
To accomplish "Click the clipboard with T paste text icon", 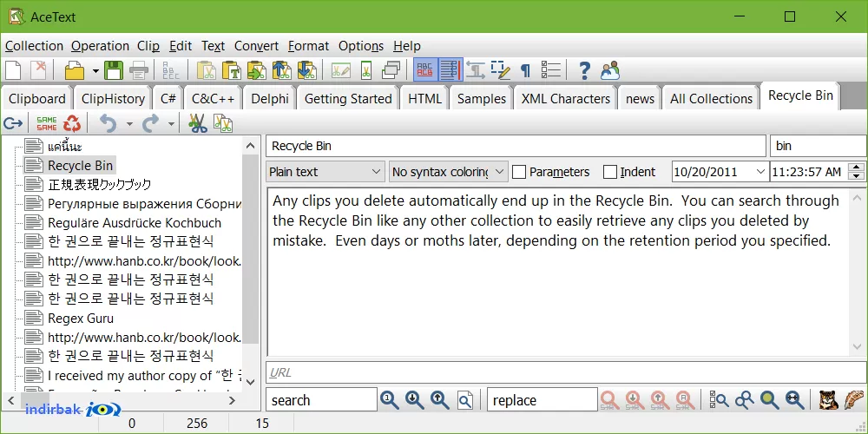I will coord(232,70).
